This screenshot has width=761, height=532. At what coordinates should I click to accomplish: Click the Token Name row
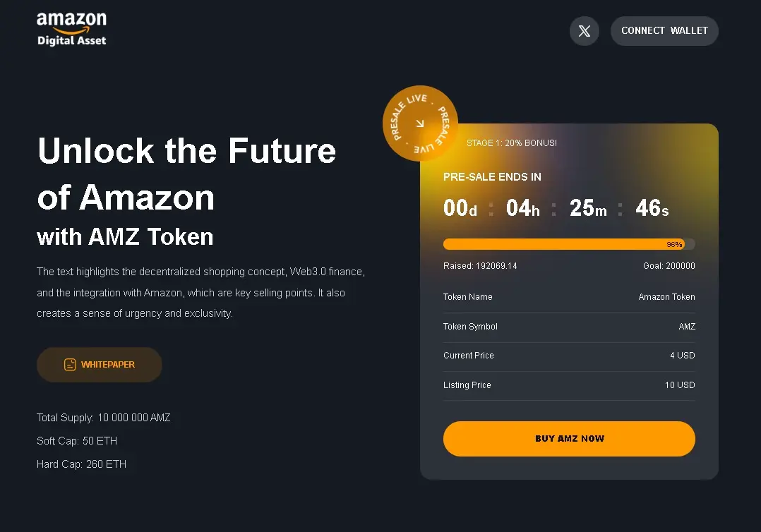[x=569, y=297]
